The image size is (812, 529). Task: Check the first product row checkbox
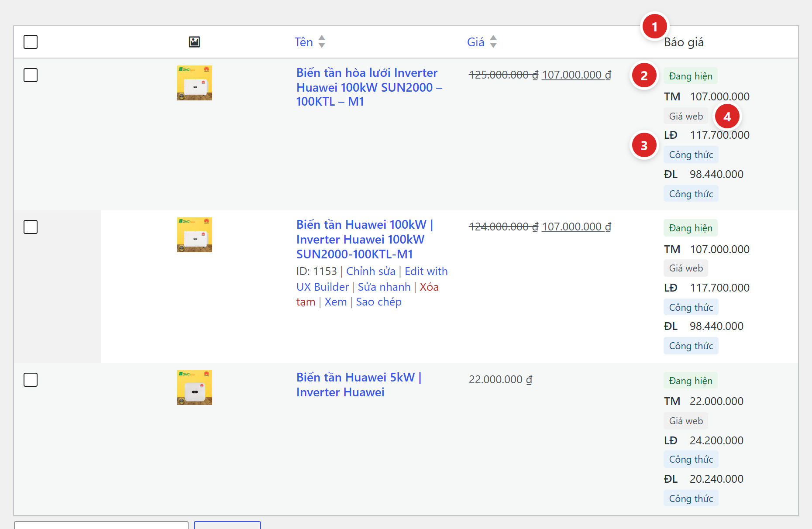(31, 75)
